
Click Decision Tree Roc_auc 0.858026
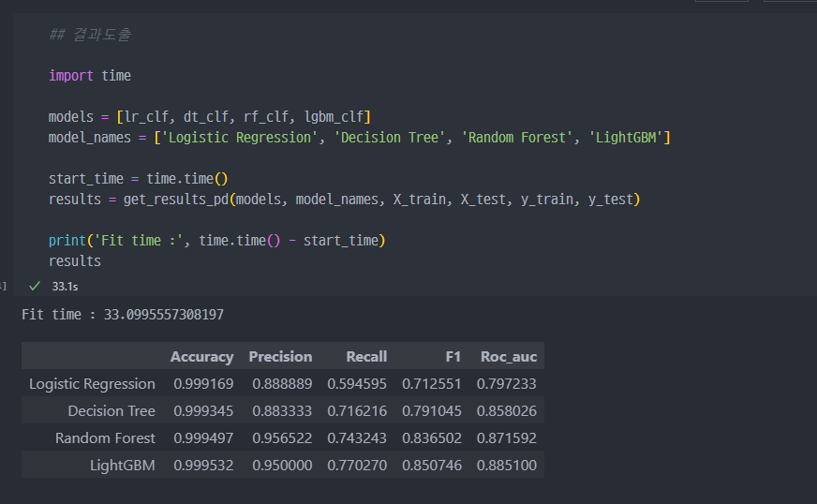pos(507,411)
